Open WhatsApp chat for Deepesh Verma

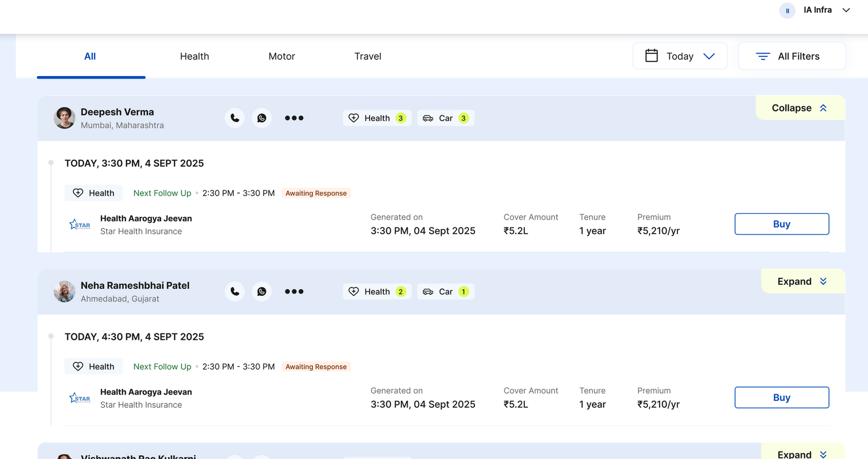[262, 118]
